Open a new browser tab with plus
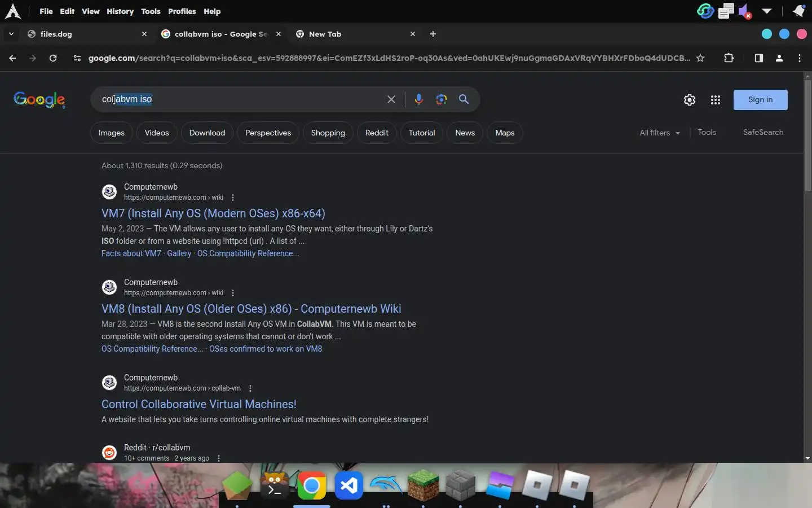Screen dimensions: 812x508 433,34
